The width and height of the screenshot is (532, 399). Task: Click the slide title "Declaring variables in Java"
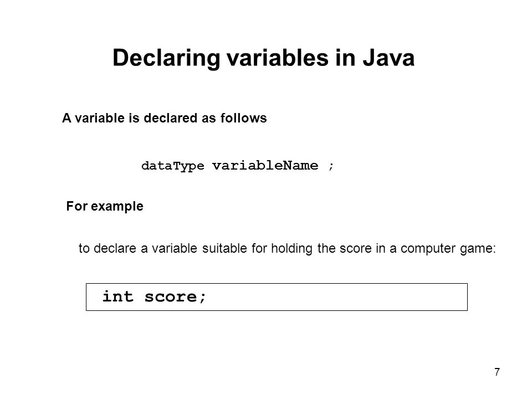[263, 58]
